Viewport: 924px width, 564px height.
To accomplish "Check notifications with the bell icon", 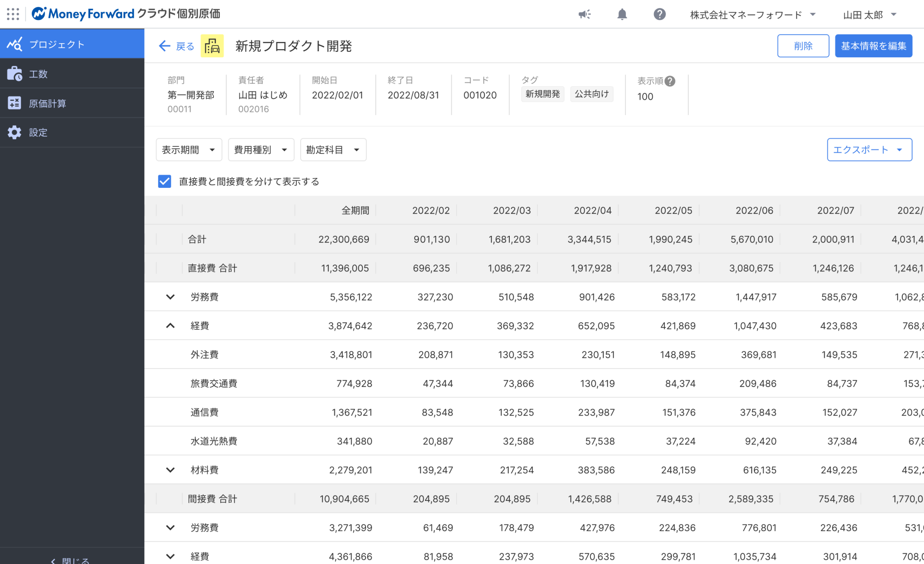I will point(622,14).
